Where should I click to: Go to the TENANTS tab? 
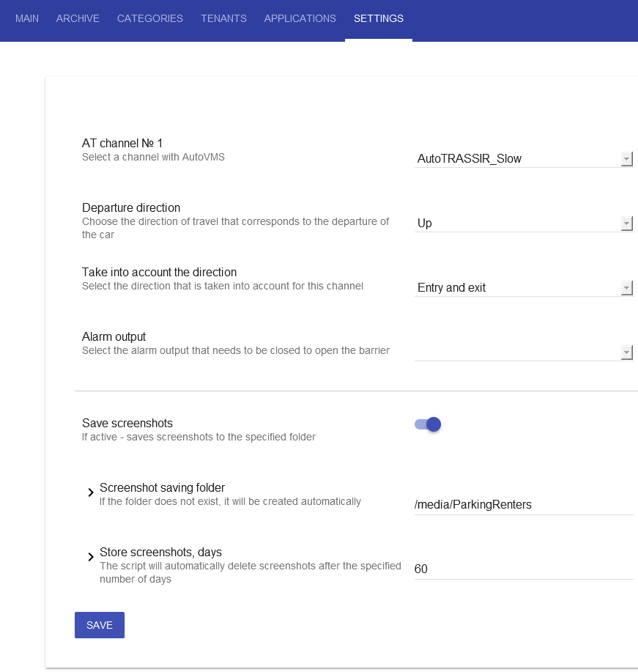tap(223, 19)
